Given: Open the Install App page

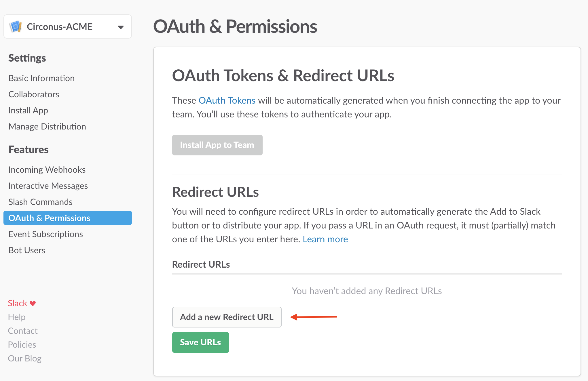Looking at the screenshot, I should pos(28,111).
